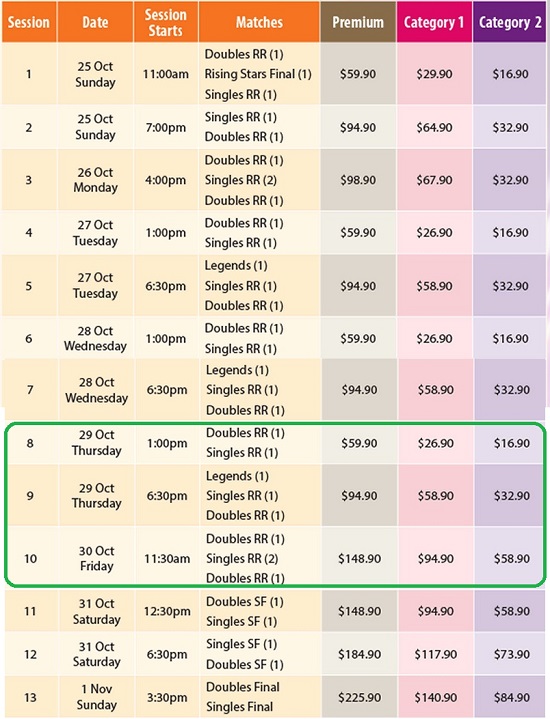550x719 pixels.
Task: Select the $84.90 Category 2 final price
Action: click(x=512, y=697)
